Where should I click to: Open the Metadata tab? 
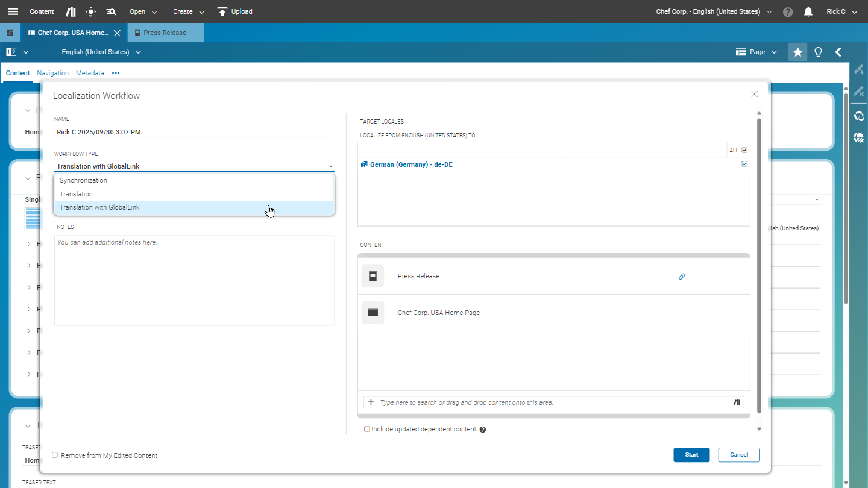tap(90, 73)
